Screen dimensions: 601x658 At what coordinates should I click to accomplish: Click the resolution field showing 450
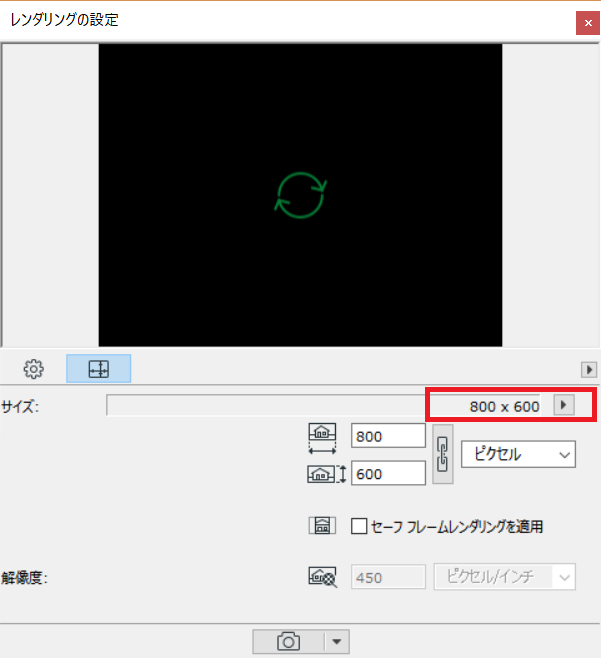pyautogui.click(x=388, y=577)
